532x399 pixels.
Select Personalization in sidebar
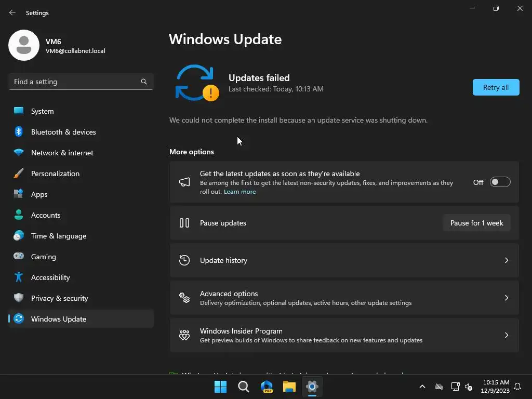tap(81, 174)
